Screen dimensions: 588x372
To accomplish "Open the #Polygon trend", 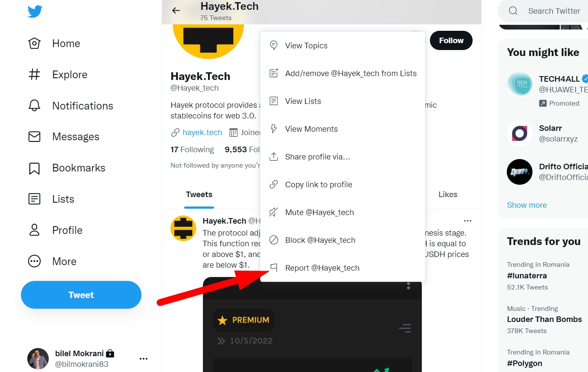I will (524, 363).
